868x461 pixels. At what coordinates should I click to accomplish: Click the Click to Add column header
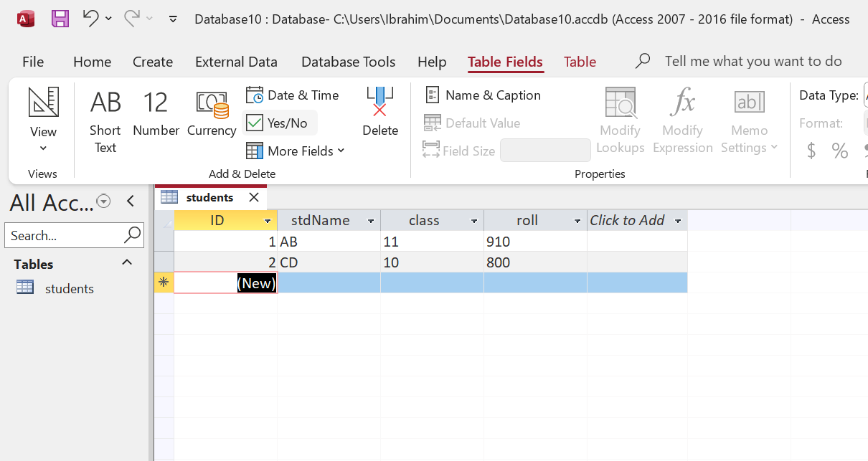628,221
